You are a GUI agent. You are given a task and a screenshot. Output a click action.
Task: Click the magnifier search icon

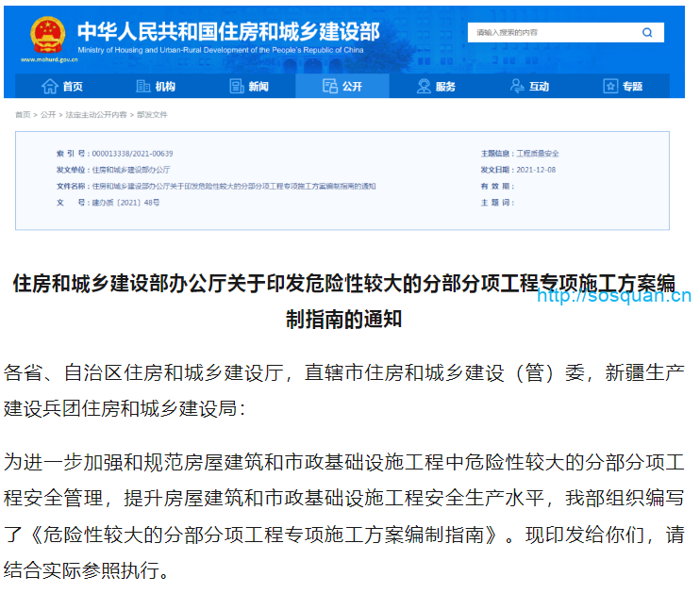tap(647, 32)
